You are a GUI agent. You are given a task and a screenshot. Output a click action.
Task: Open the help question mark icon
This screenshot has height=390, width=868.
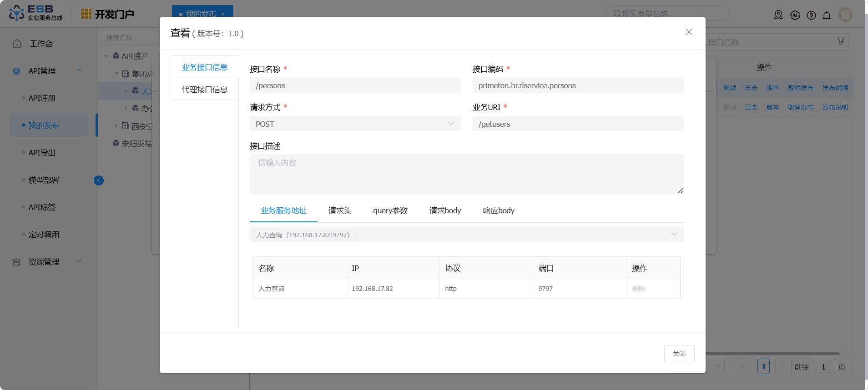tap(811, 15)
